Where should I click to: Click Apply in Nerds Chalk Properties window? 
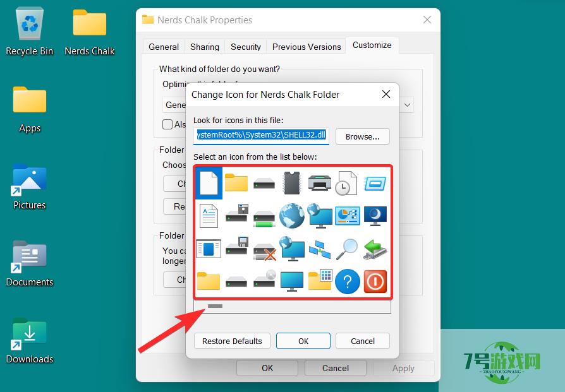(404, 368)
